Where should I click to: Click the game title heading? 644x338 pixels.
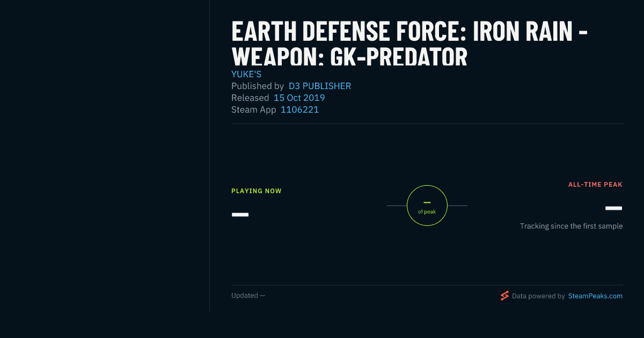click(409, 44)
